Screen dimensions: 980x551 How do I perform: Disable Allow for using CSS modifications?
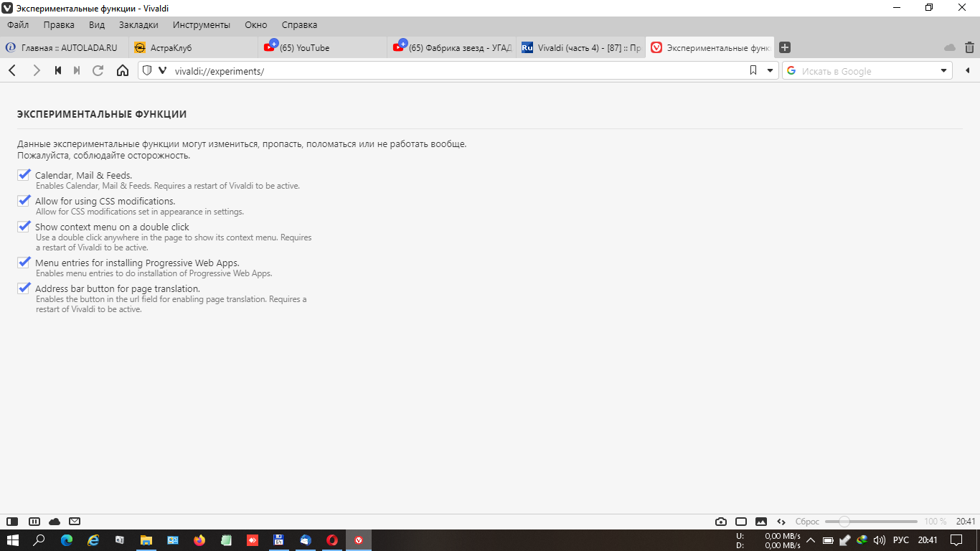(x=24, y=201)
